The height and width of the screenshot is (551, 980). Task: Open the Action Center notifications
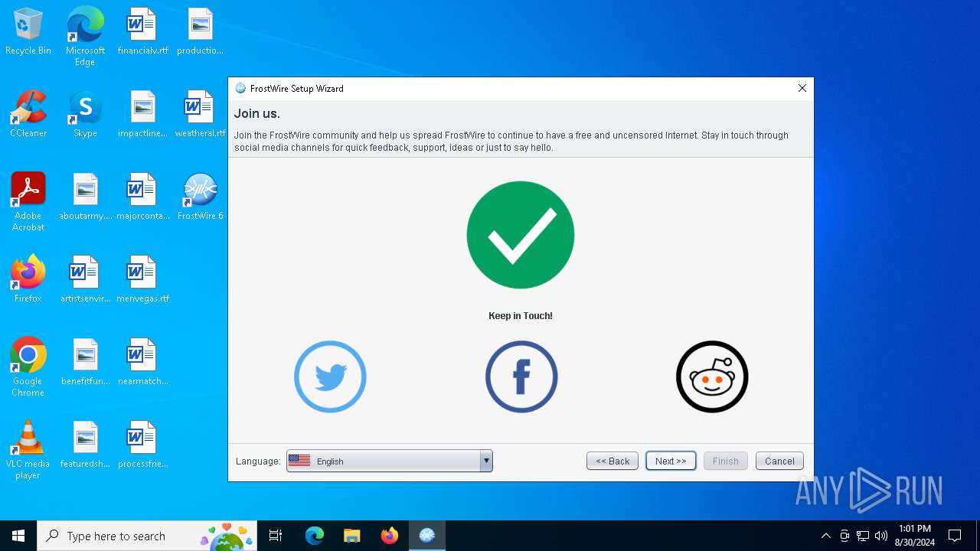(955, 536)
